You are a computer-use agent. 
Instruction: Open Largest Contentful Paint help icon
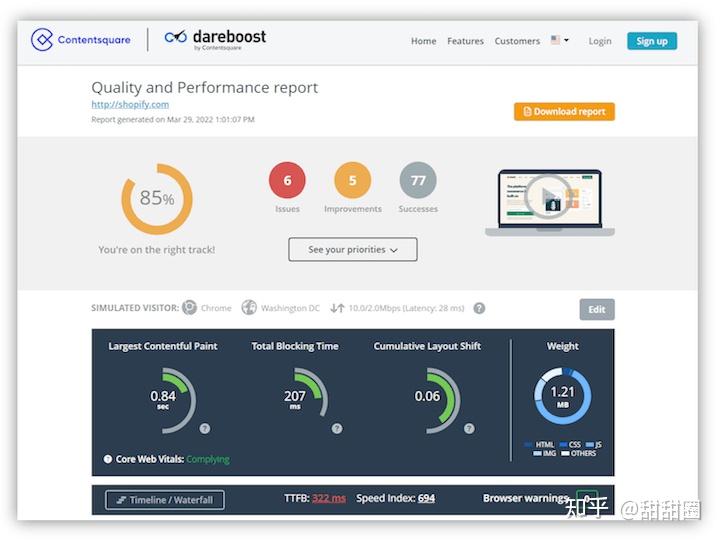click(205, 428)
